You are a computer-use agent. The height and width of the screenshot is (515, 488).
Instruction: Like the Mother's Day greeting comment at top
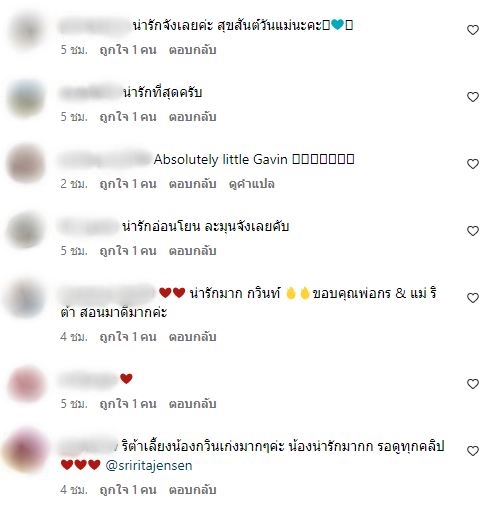tap(472, 30)
